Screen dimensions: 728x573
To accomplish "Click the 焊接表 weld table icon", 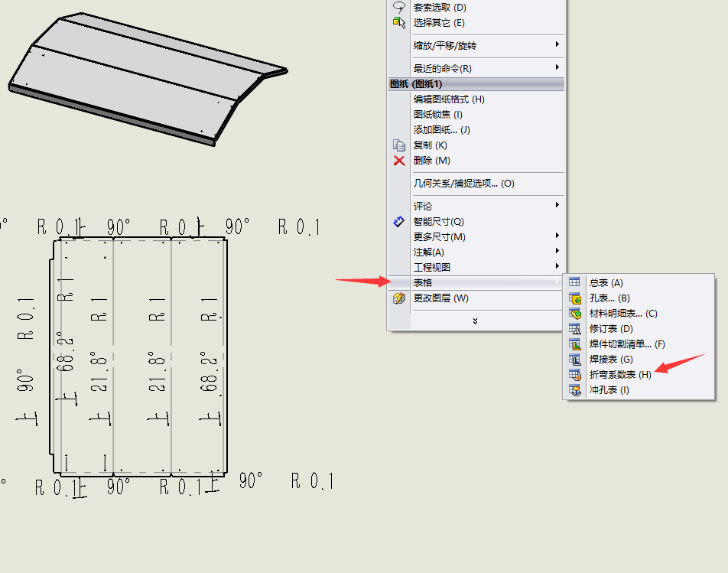I will coord(575,360).
